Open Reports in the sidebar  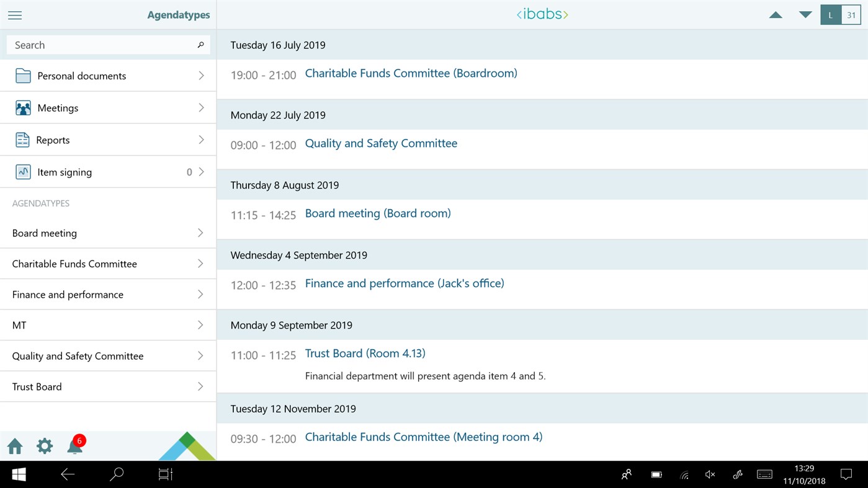pyautogui.click(x=108, y=140)
